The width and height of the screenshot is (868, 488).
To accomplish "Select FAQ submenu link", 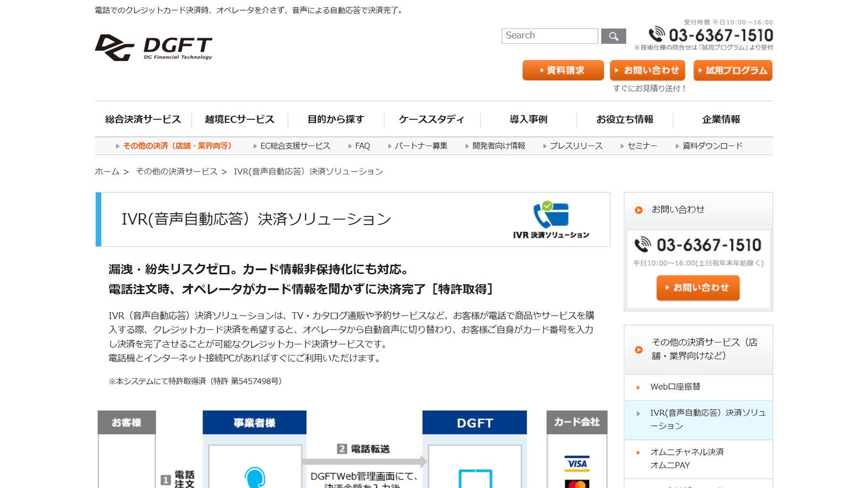I will [x=362, y=145].
